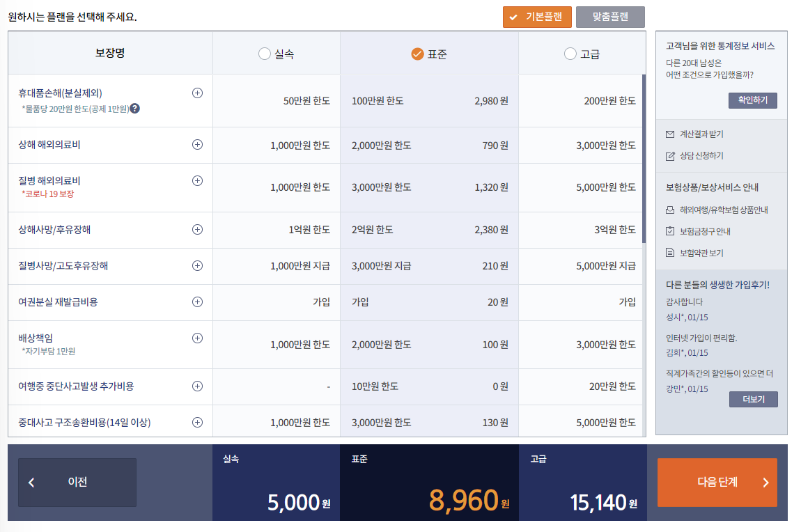
Task: Click 보장명 column header
Action: tap(110, 53)
